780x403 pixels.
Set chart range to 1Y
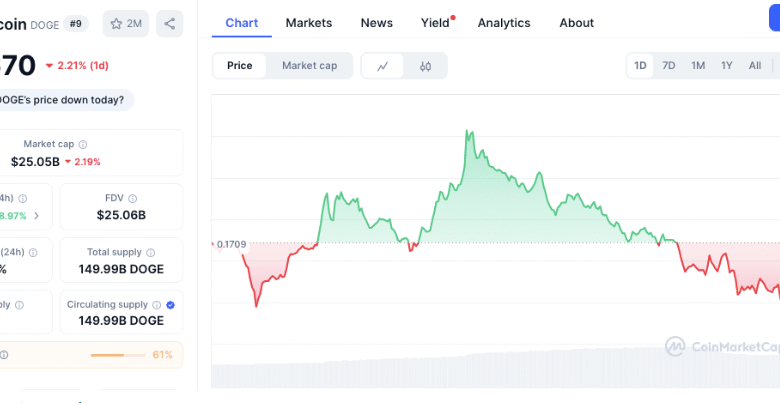[727, 66]
